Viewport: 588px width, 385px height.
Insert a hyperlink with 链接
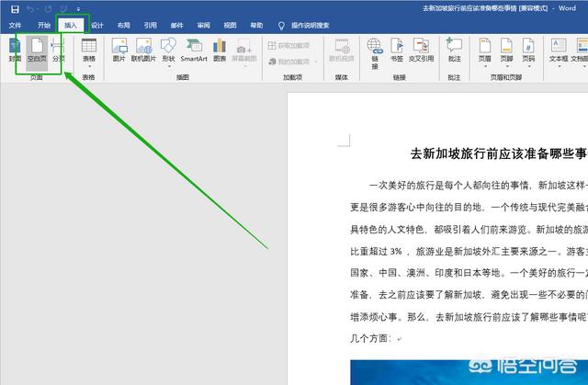(x=375, y=53)
